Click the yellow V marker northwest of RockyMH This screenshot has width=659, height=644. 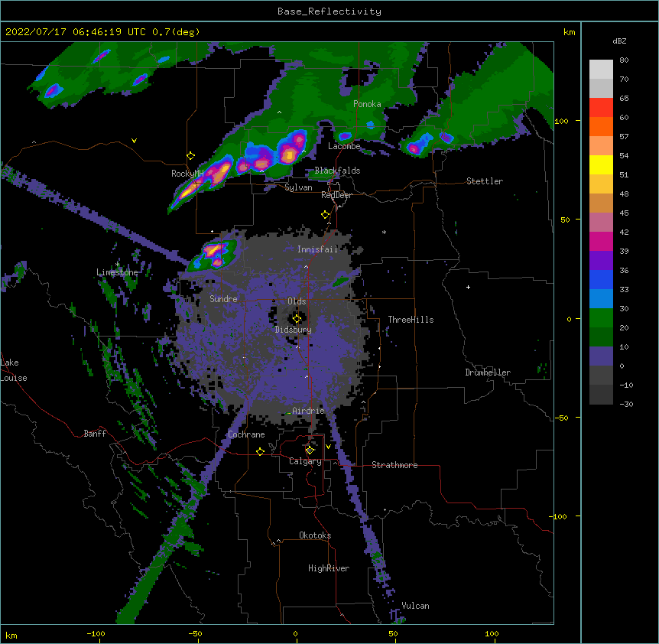(134, 141)
